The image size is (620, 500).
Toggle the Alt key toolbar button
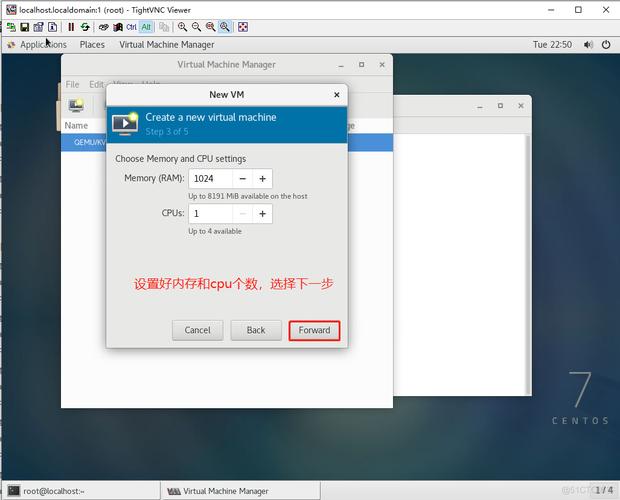pos(146,27)
